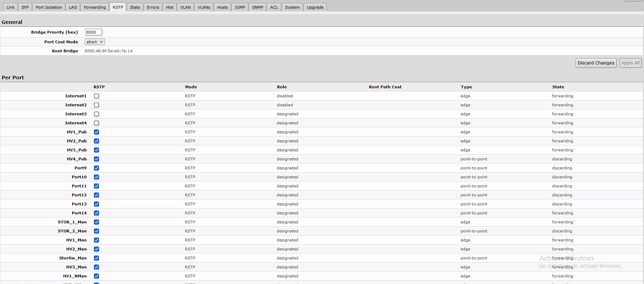This screenshot has width=644, height=284.
Task: Uncheck the RSTP box for Port10
Action: [96, 177]
